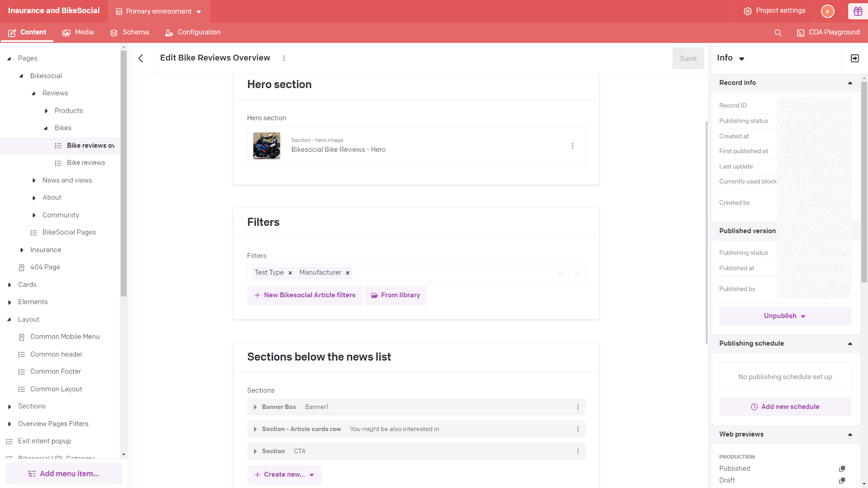
Task: Click Add new schedule button
Action: tap(785, 407)
